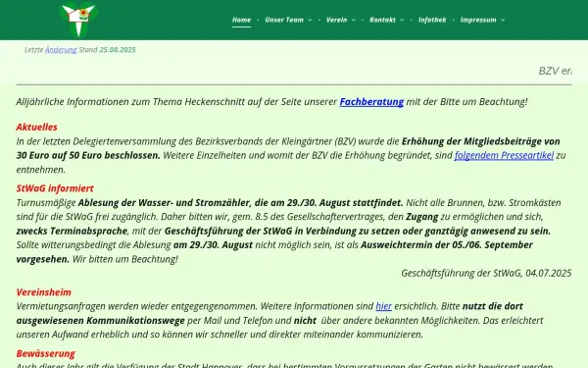Click the garden club logo icon
Image resolution: width=588 pixels, height=368 pixels.
[78, 20]
